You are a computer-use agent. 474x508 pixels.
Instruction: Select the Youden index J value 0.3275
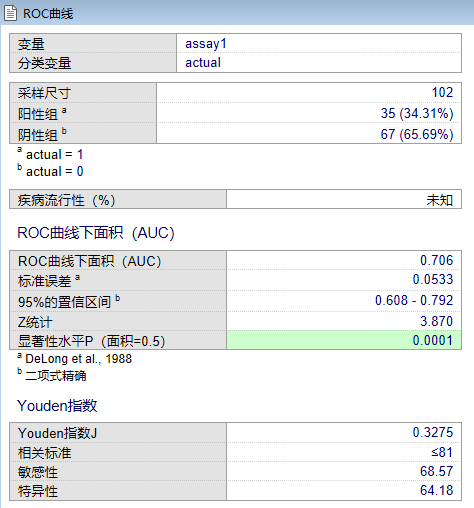433,432
